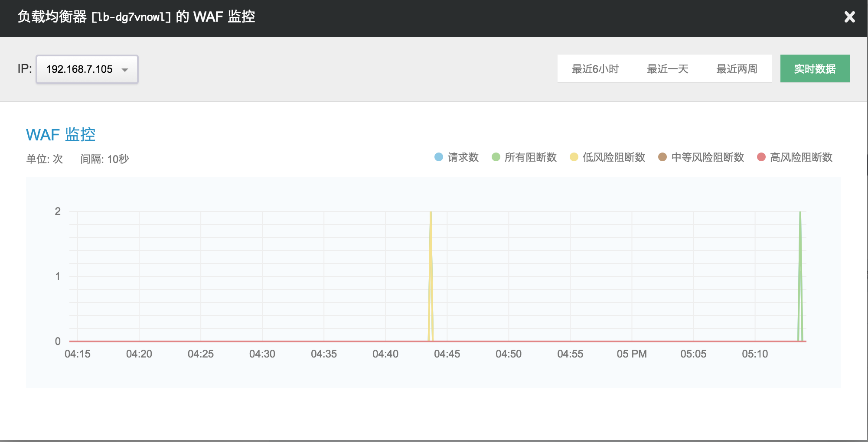Click the 04:30 x-axis time label

point(262,354)
